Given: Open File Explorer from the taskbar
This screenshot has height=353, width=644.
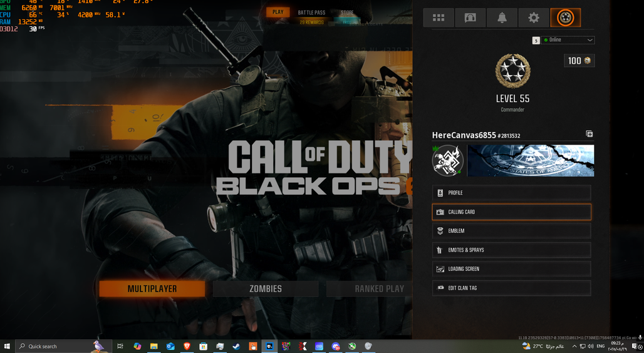Looking at the screenshot, I should (x=153, y=347).
